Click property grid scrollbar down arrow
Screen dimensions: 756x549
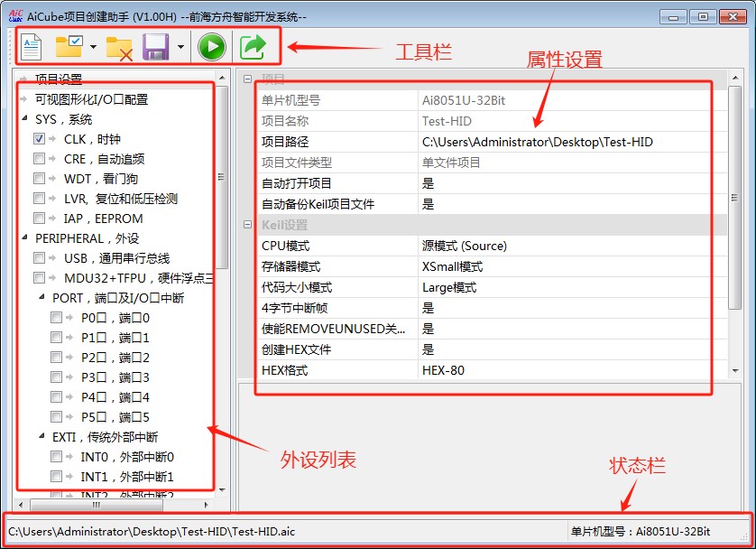pyautogui.click(x=734, y=370)
